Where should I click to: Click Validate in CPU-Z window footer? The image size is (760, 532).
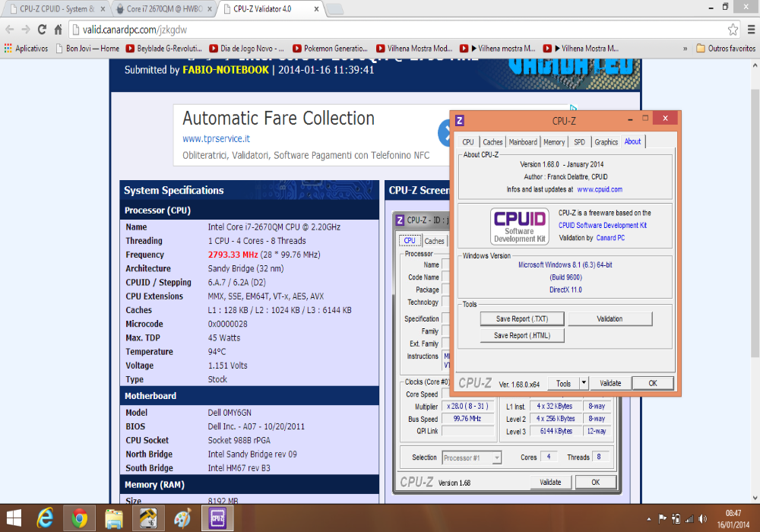[610, 383]
